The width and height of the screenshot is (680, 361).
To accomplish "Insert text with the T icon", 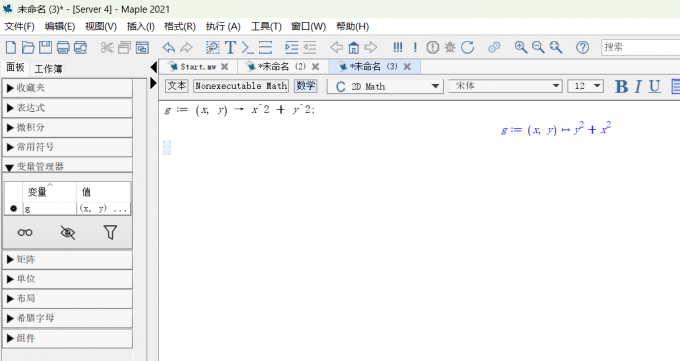I will [x=230, y=47].
